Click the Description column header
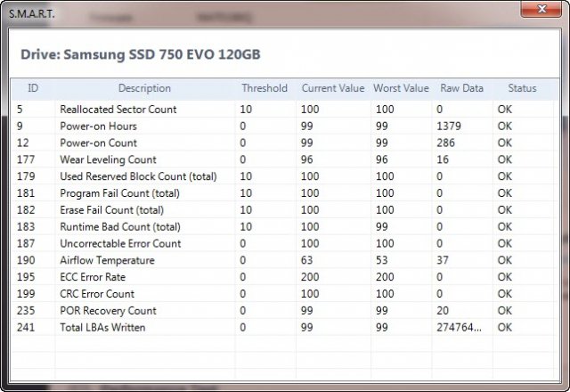 pos(144,88)
